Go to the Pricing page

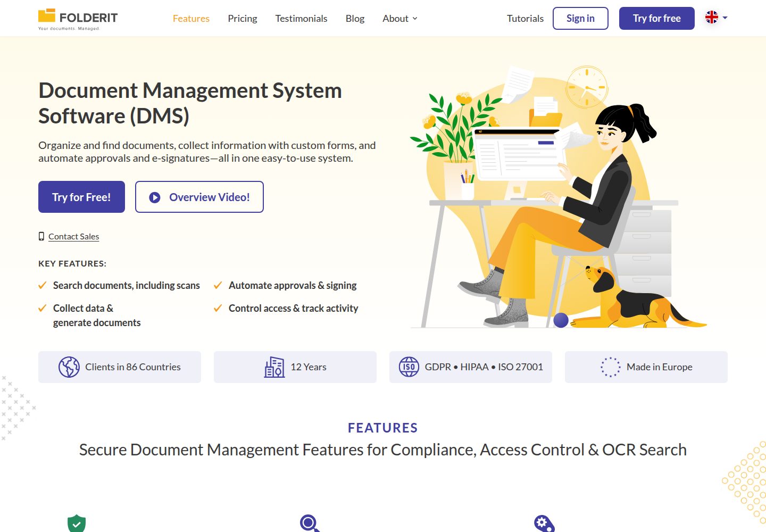243,19
